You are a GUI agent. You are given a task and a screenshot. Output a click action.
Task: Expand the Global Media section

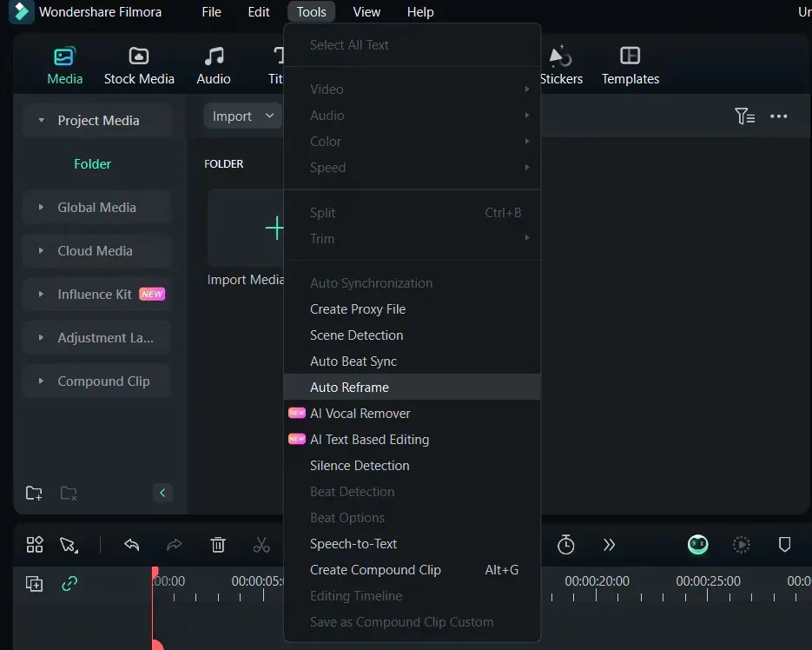tap(41, 208)
